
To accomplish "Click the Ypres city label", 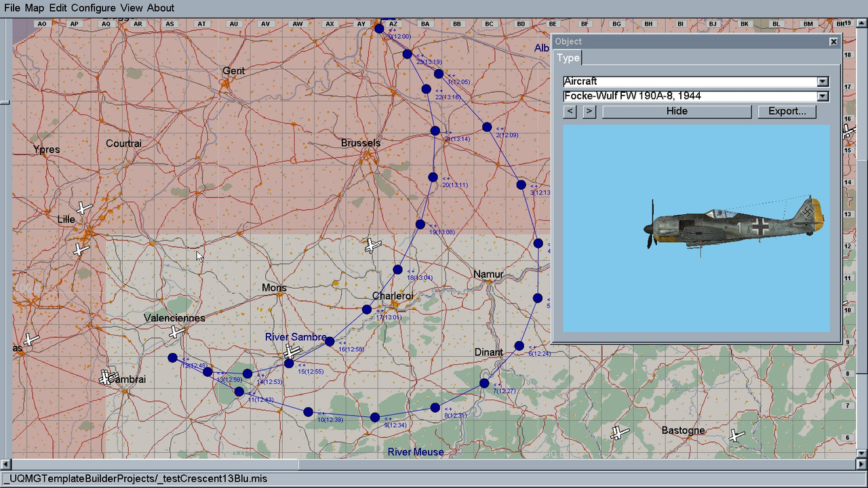I will pos(47,150).
